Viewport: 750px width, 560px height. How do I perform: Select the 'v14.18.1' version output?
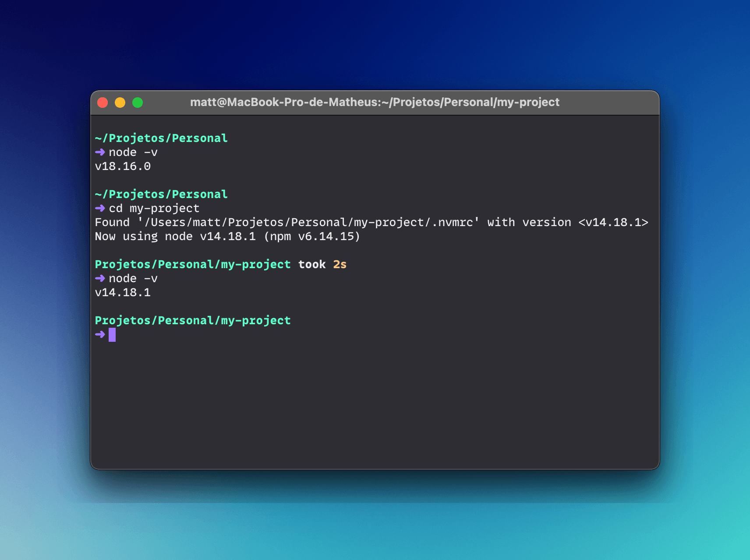click(123, 292)
